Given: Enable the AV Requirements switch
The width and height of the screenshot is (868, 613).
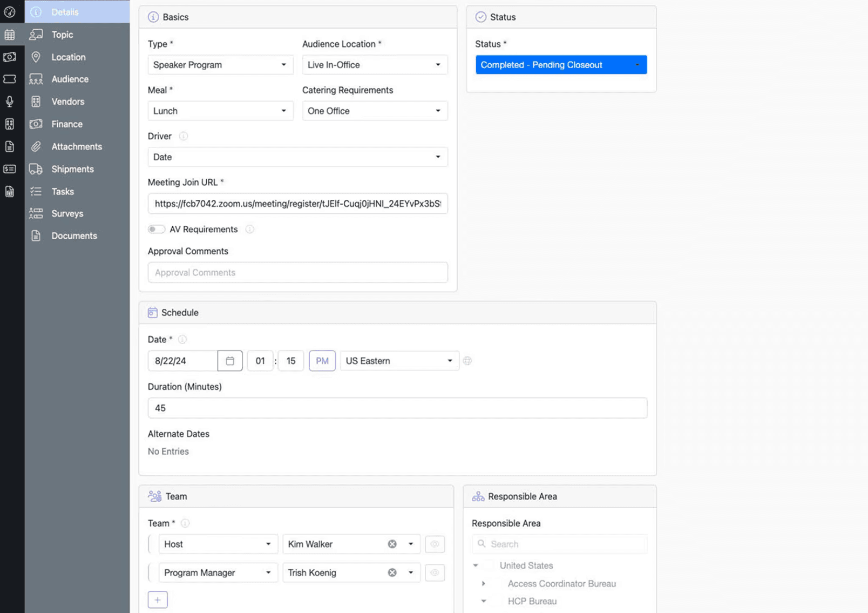Looking at the screenshot, I should tap(157, 229).
